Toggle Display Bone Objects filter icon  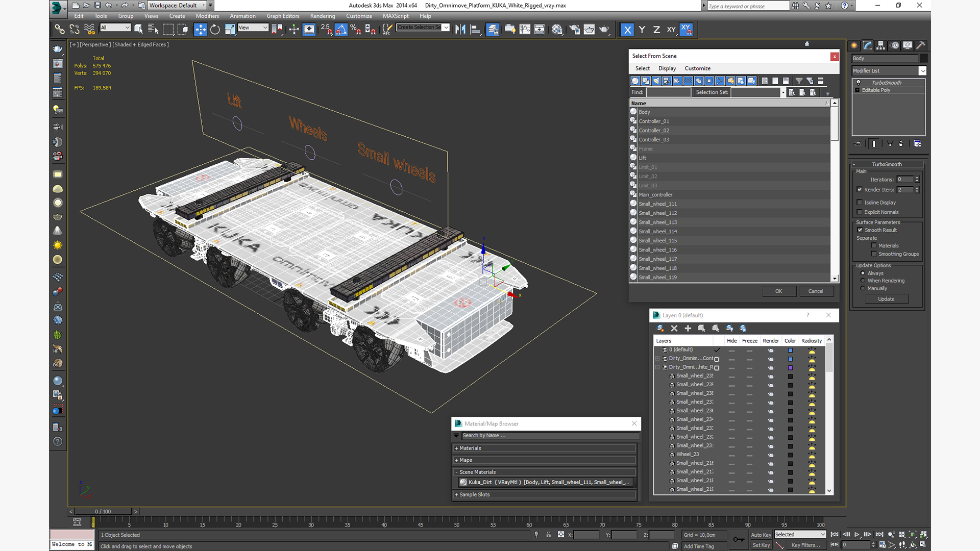tap(720, 81)
